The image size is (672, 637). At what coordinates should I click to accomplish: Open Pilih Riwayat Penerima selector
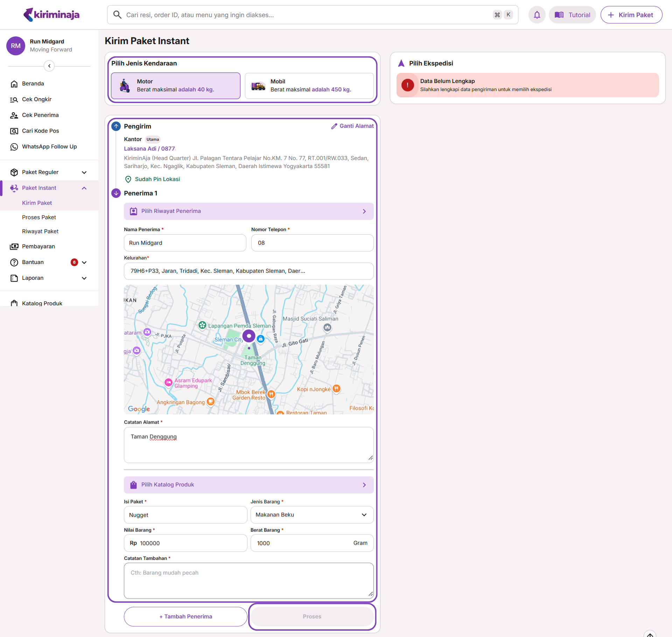(x=248, y=211)
